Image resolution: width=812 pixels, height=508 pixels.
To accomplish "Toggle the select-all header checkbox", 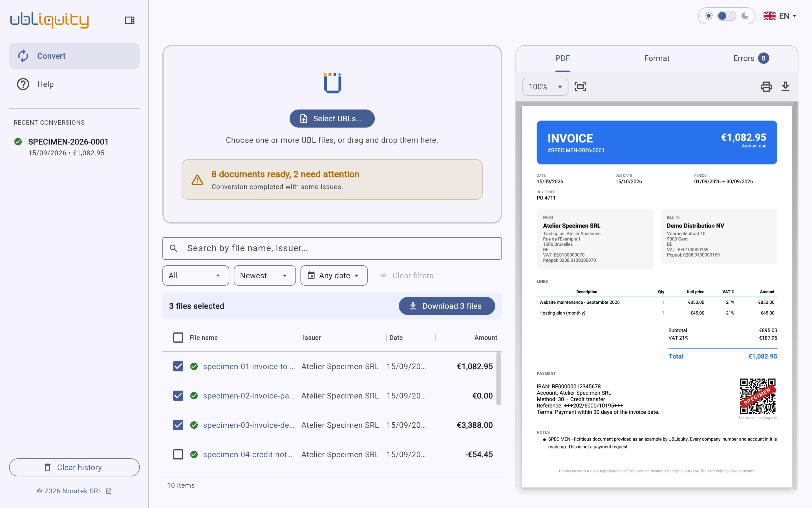I will (178, 337).
